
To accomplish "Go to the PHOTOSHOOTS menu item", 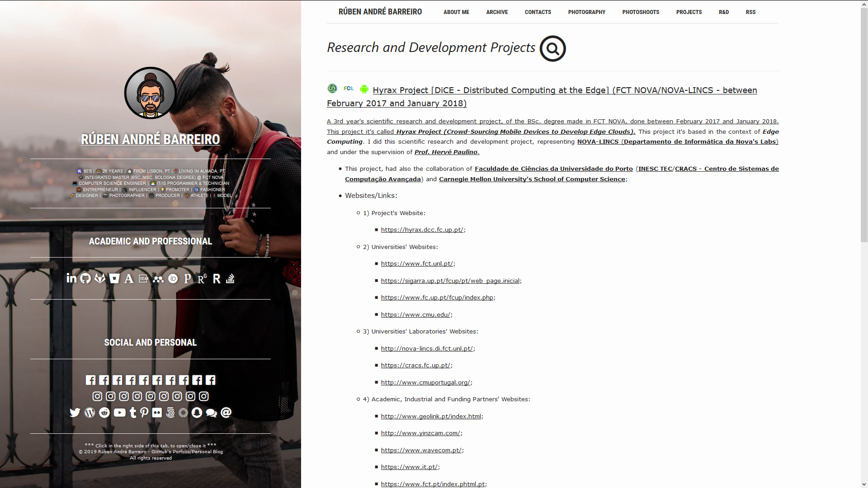I will [641, 12].
